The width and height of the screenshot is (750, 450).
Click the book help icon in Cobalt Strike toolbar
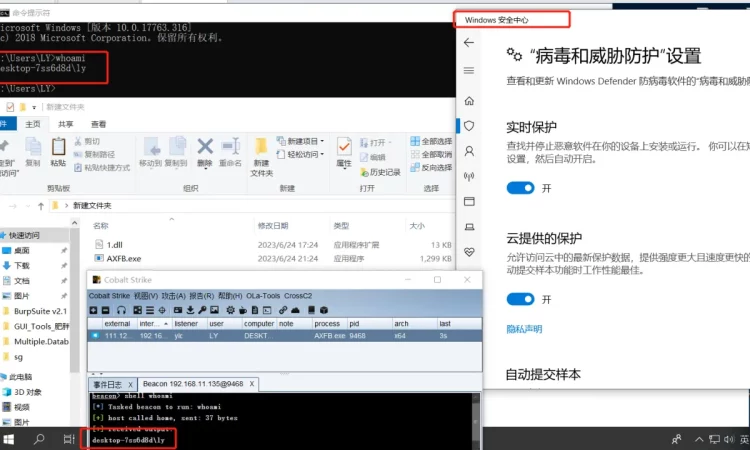(311, 310)
